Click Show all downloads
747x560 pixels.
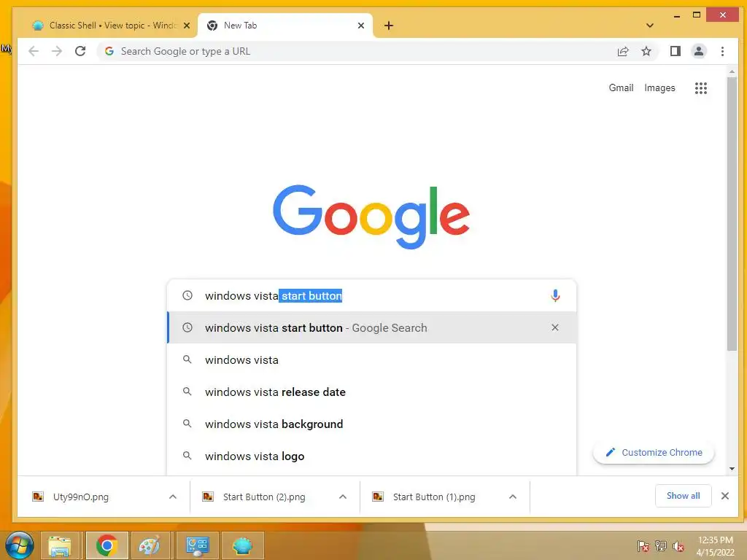tap(683, 496)
